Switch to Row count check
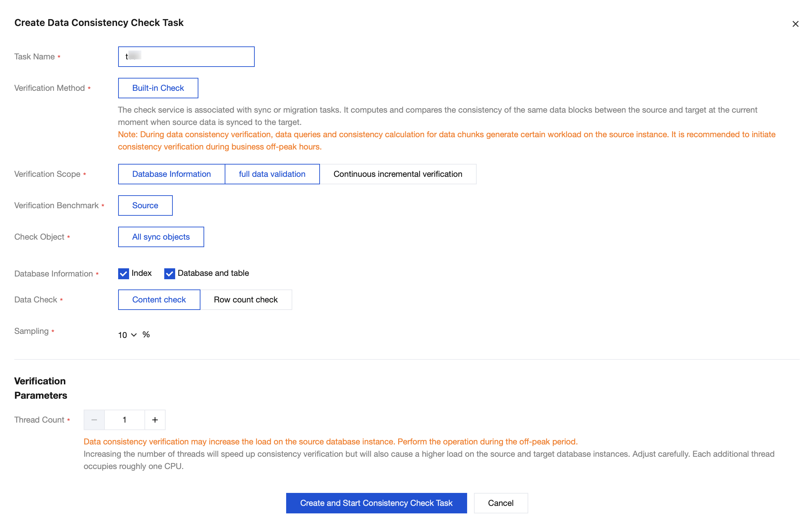 [246, 300]
